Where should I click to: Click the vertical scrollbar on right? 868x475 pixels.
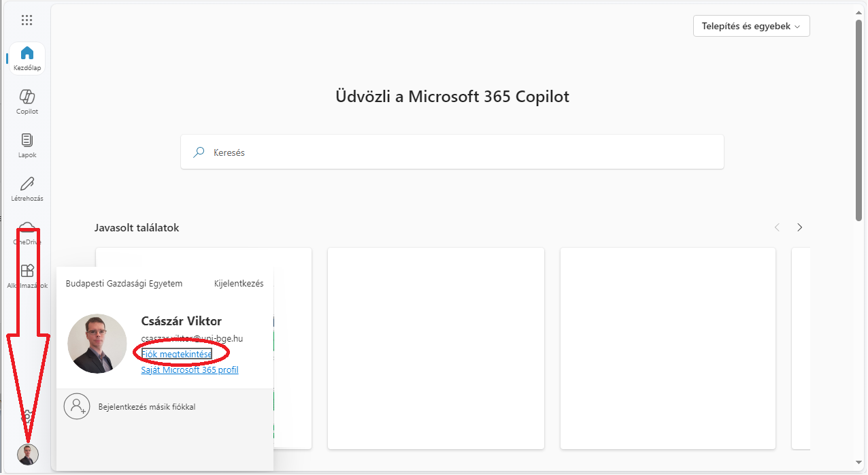[x=859, y=119]
